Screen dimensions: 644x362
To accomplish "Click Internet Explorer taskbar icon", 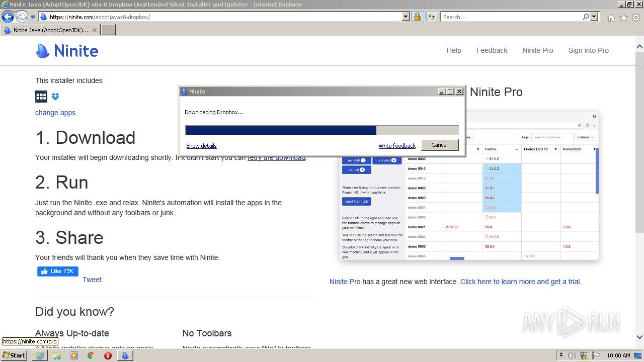I will tap(40, 355).
